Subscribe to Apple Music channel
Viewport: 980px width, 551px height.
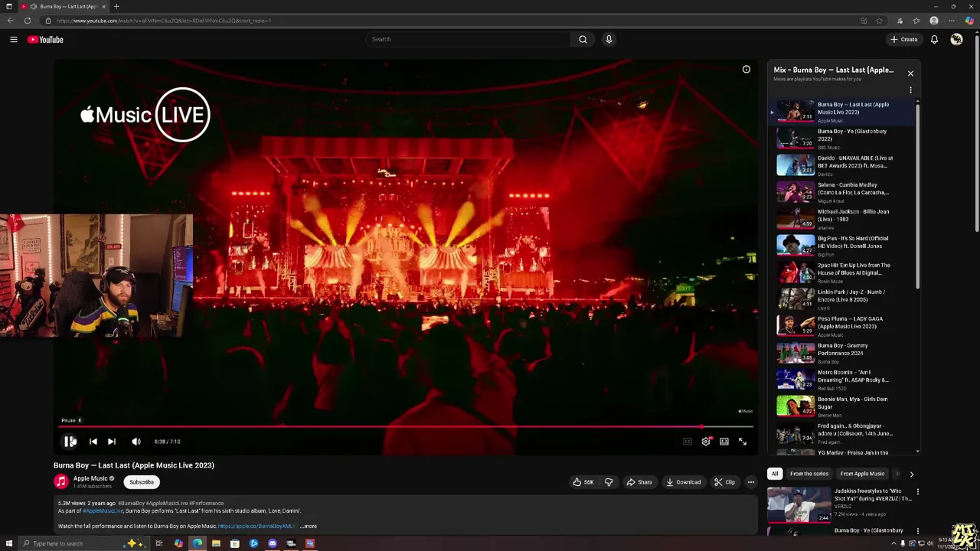(141, 482)
